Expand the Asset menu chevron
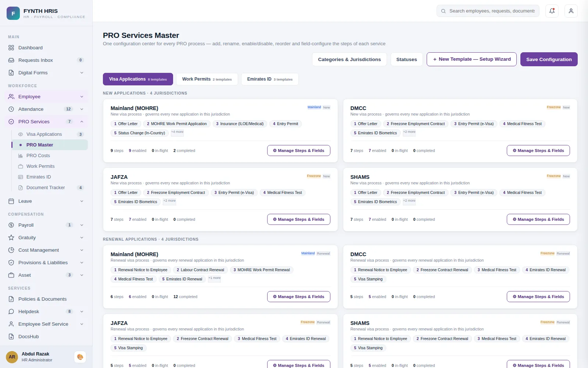Viewport: 588px width, 368px height. [82, 275]
